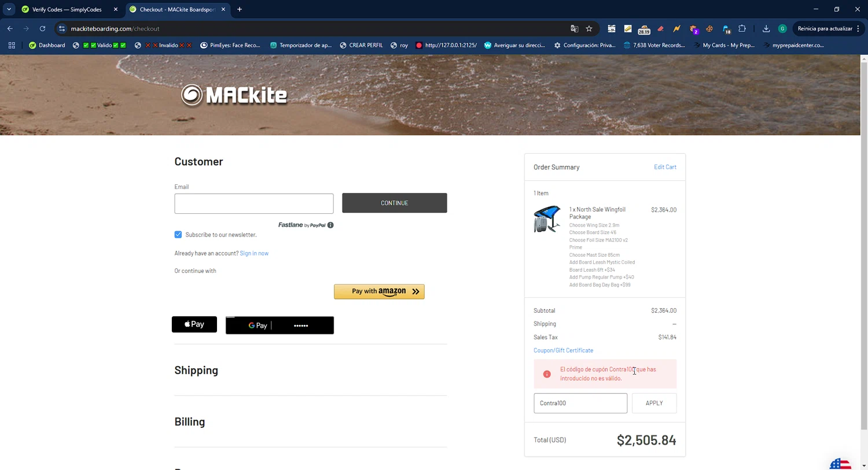Open the Chrome three-dot menu

point(858,28)
